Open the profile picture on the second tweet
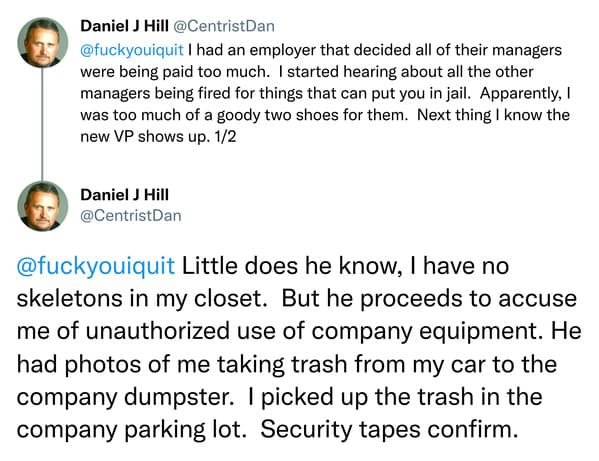 click(x=43, y=206)
